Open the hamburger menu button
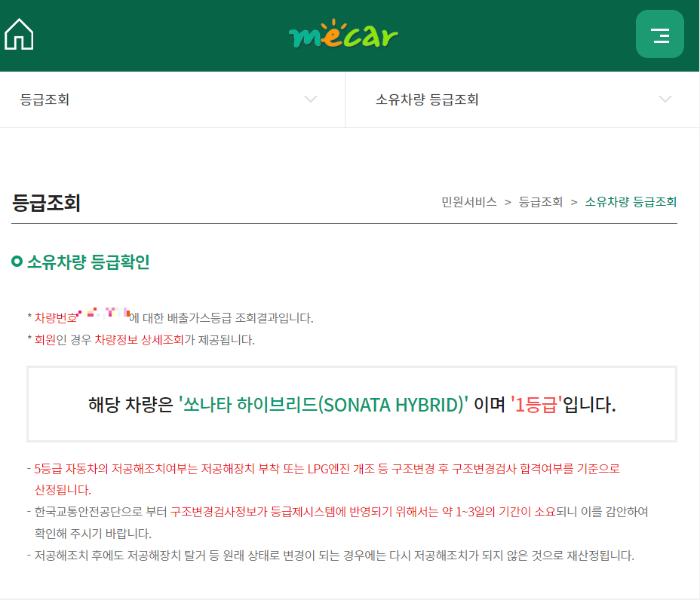This screenshot has height=600, width=700. tap(659, 34)
